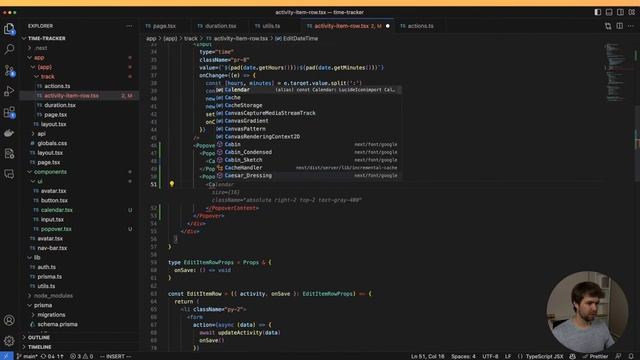Open nav-bar.tsx in the file tree
The width and height of the screenshot is (640, 360).
point(52,248)
